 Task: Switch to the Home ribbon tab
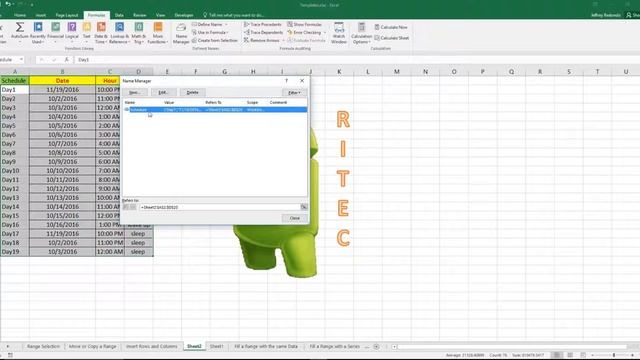point(20,15)
